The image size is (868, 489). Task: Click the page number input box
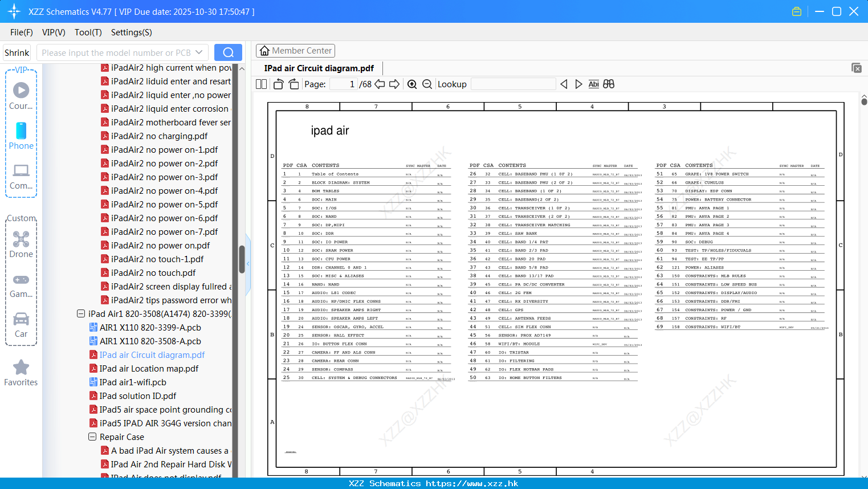344,84
